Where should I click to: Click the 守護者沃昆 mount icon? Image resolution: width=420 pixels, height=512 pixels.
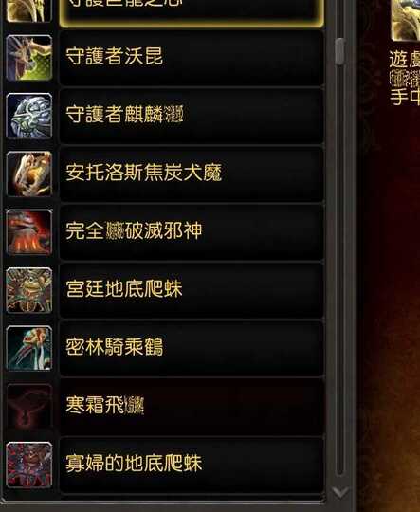29,58
